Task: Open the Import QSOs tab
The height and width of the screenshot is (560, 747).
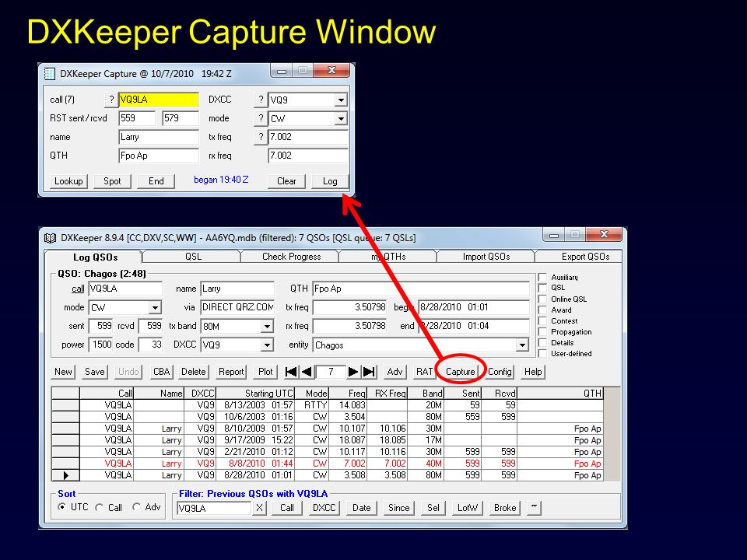Action: click(x=486, y=257)
